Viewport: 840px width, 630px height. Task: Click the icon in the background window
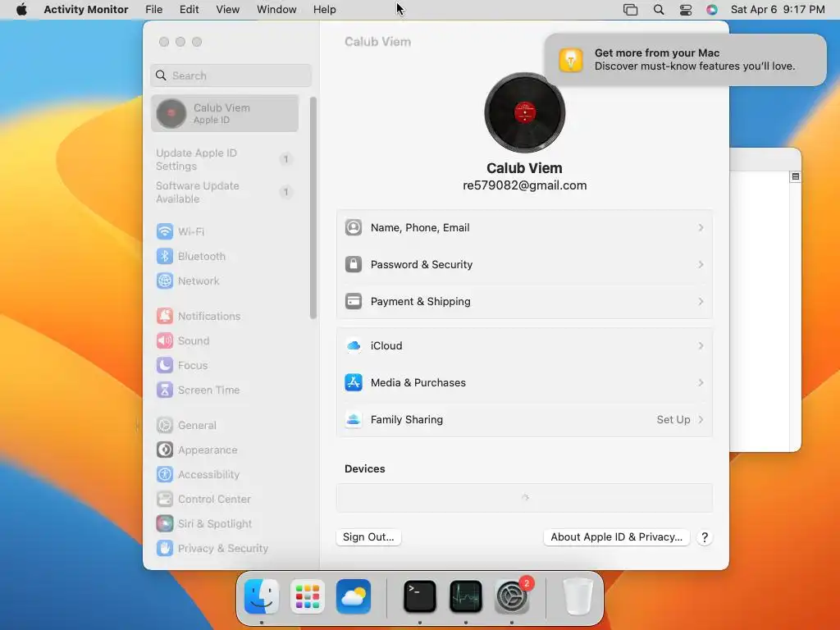pyautogui.click(x=796, y=177)
